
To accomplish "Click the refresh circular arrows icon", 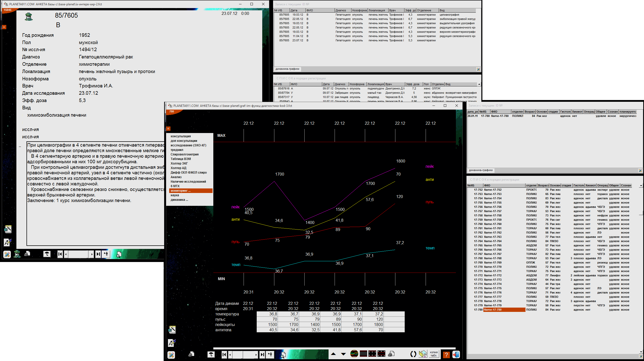I will coord(413,354).
